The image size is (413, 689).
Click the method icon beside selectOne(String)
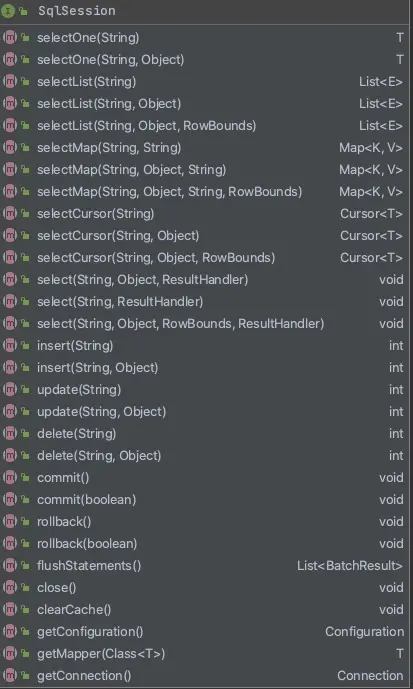(x=10, y=38)
